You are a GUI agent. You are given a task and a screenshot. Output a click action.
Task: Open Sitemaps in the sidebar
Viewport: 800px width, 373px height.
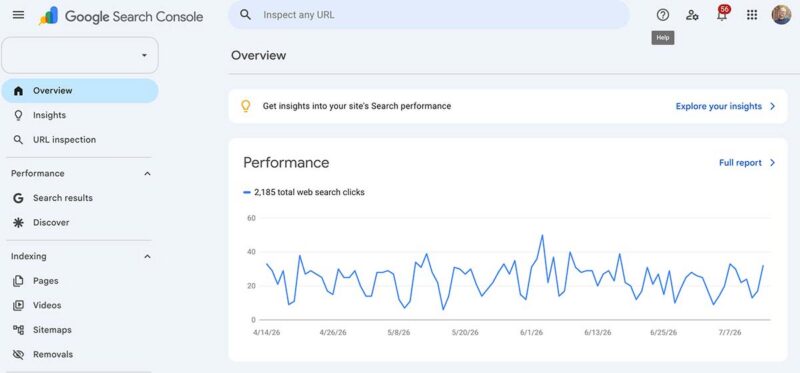pos(80,330)
